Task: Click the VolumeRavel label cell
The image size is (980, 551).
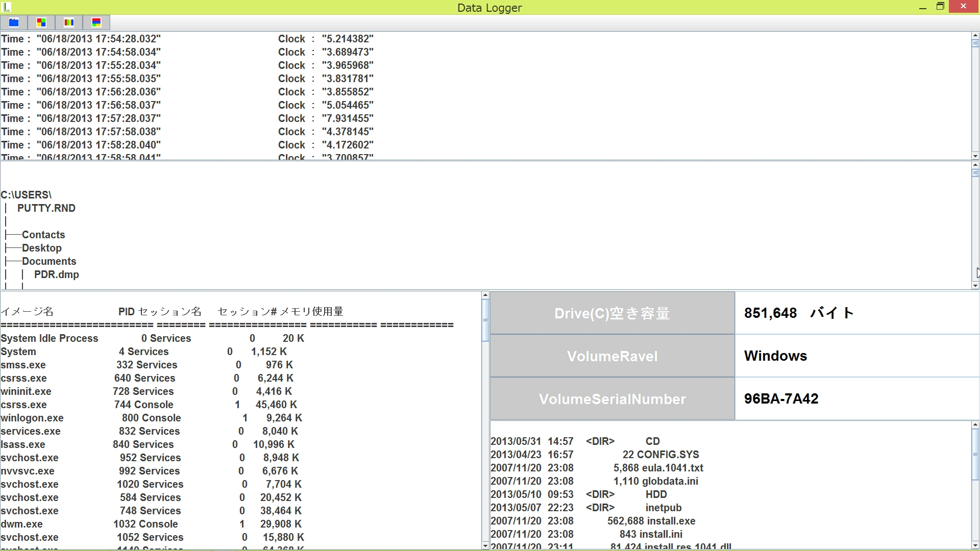Action: click(x=612, y=356)
